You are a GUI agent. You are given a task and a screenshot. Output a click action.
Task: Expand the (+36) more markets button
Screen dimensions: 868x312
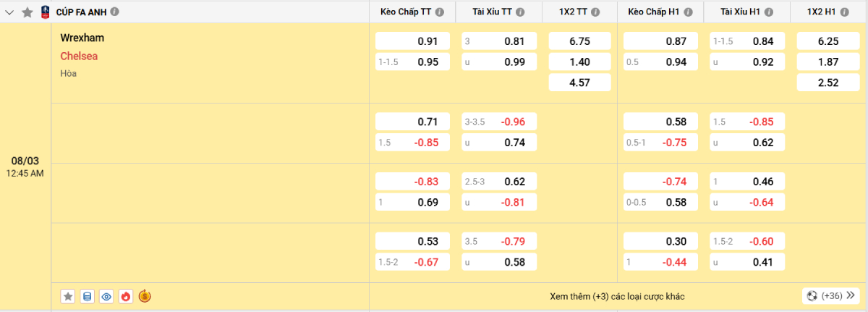click(830, 295)
